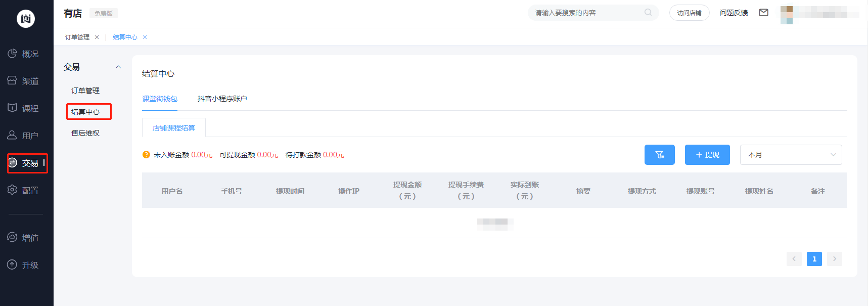Select the 课程 course sidebar icon
The width and height of the screenshot is (868, 306).
coord(12,108)
